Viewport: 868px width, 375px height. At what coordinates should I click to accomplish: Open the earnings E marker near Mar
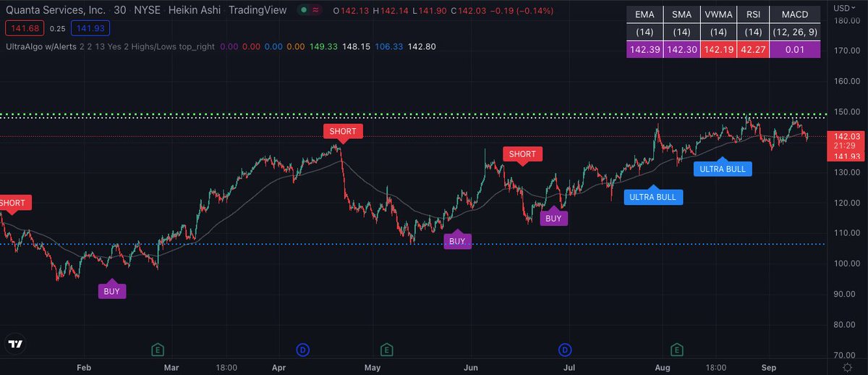pyautogui.click(x=157, y=350)
